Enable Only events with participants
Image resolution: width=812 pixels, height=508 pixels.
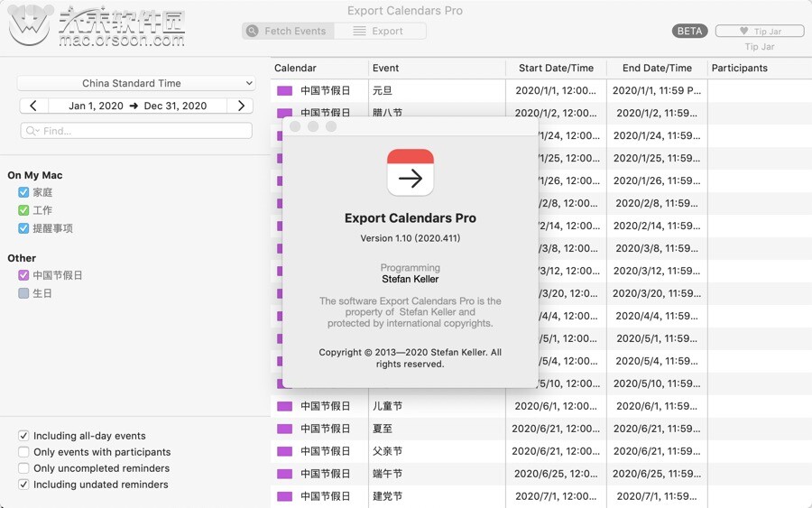click(x=23, y=452)
